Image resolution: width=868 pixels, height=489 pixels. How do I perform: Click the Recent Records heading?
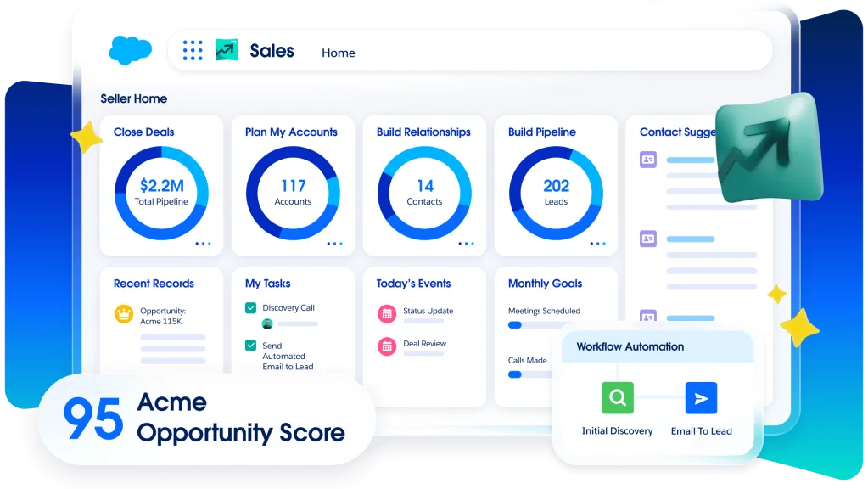click(154, 284)
